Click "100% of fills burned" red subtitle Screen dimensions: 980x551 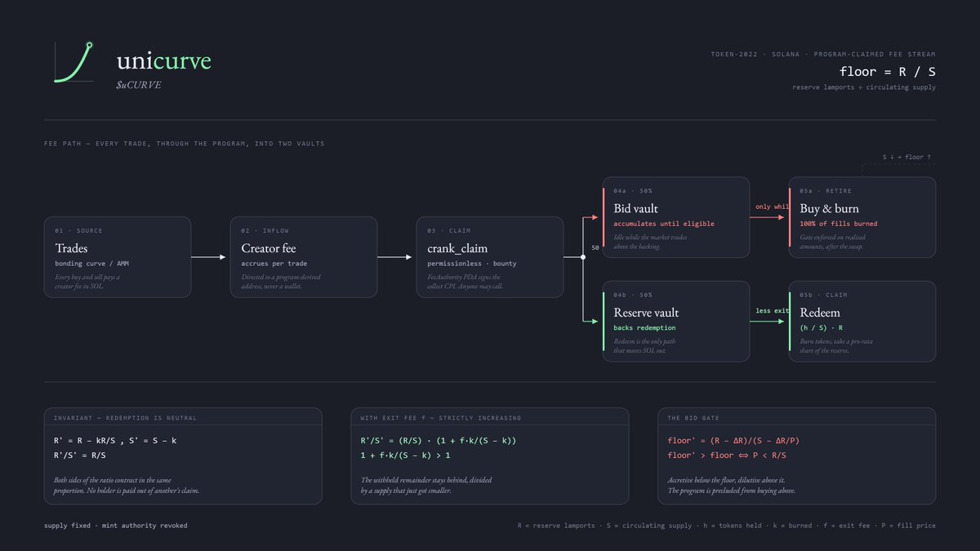(839, 224)
